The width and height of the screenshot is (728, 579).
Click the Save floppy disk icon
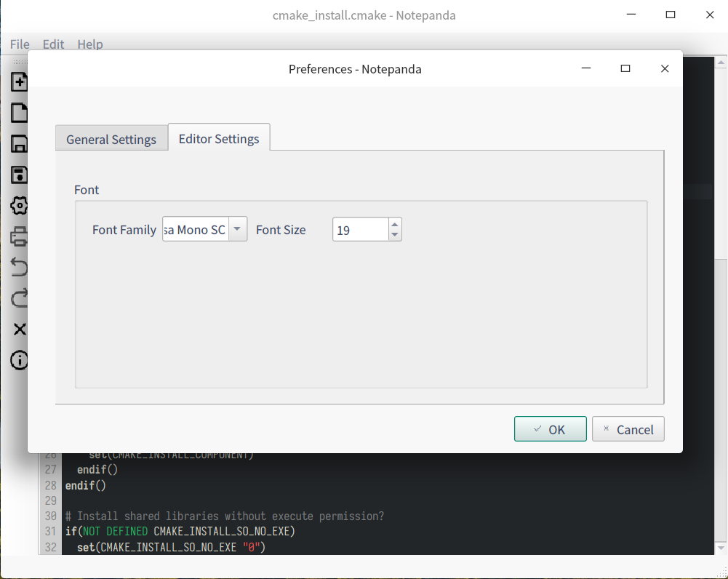tap(19, 144)
